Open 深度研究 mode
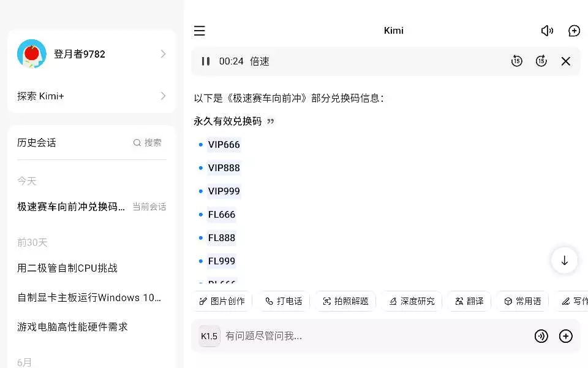This screenshot has width=588, height=368. pos(412,301)
